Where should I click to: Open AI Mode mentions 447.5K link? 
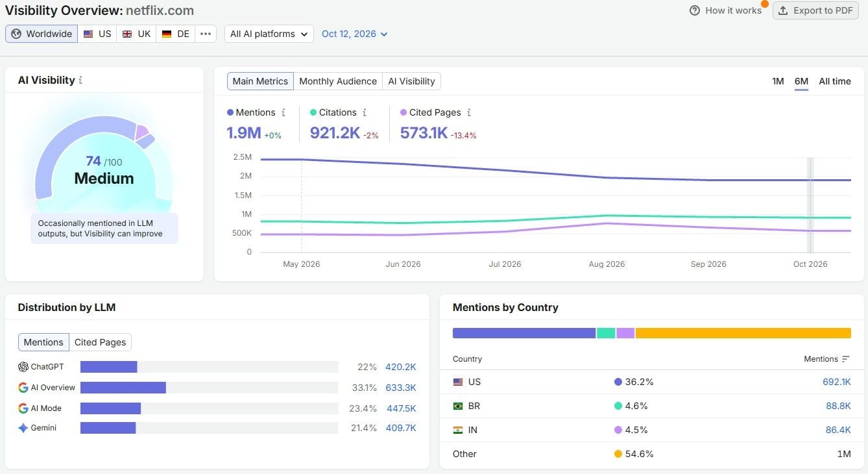pyautogui.click(x=401, y=408)
